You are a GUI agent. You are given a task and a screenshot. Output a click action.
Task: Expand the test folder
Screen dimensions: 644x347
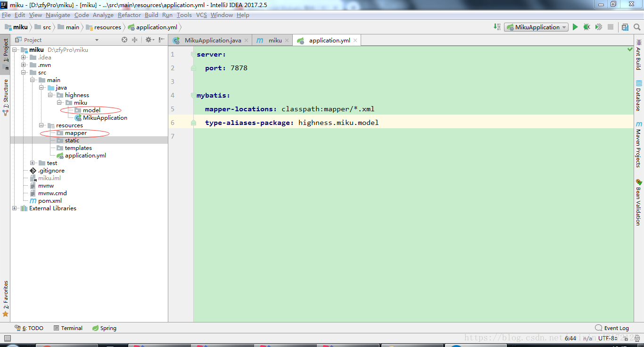coord(33,163)
